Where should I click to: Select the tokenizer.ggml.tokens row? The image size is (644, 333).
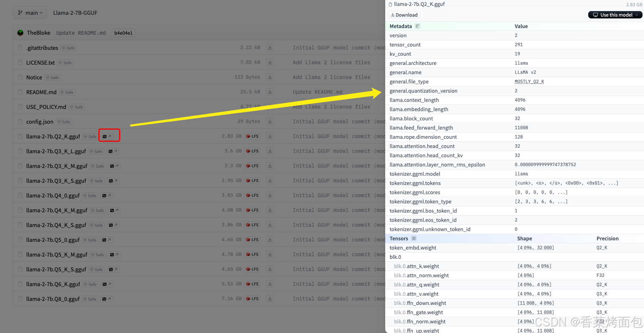coord(515,183)
